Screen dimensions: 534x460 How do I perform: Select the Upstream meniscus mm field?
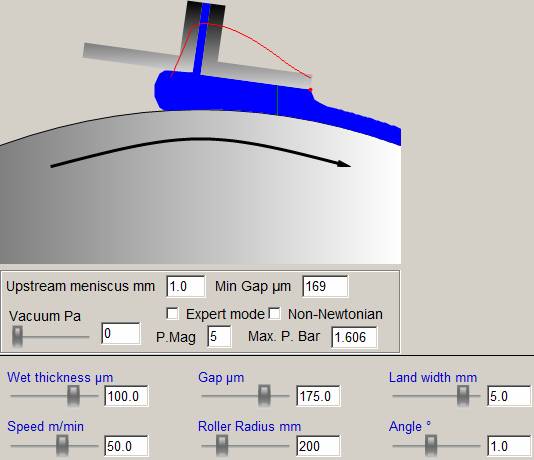[186, 286]
